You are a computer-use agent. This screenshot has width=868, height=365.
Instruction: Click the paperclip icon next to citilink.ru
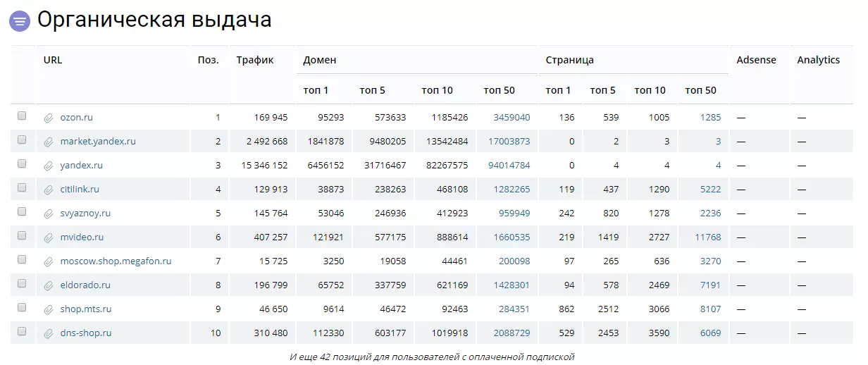[49, 190]
